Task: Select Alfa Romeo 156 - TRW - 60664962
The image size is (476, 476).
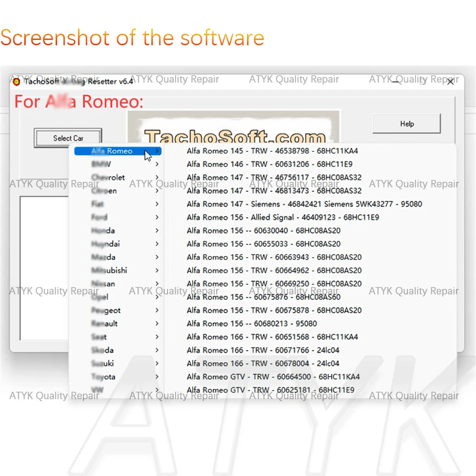Action: [274, 270]
